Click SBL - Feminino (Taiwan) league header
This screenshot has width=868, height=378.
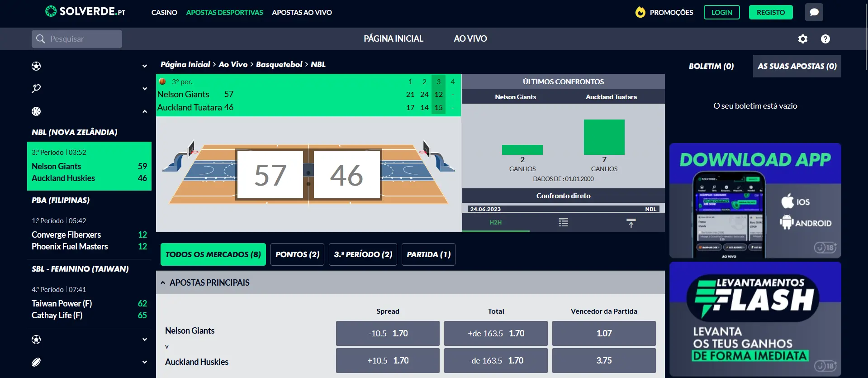click(80, 269)
